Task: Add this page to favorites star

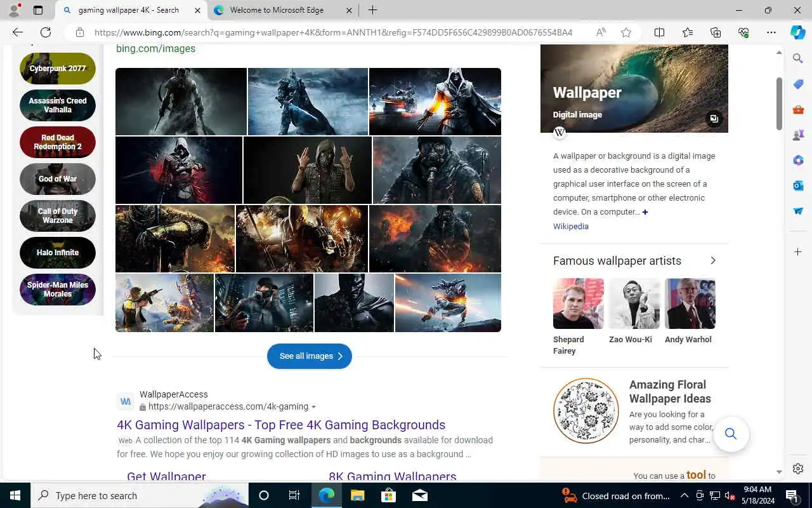Action: click(626, 32)
